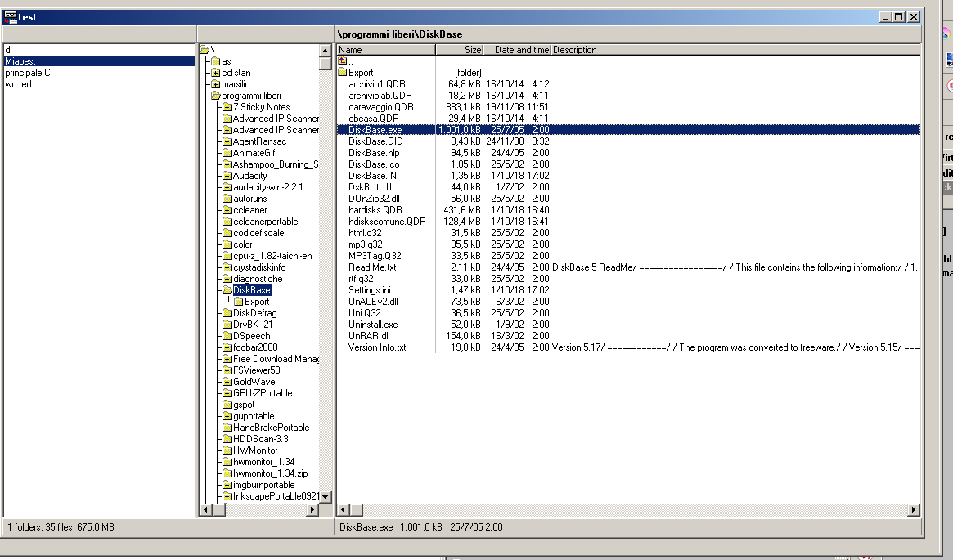The height and width of the screenshot is (560, 953).
Task: Select the 'principale C' disk entry
Action: pos(99,73)
